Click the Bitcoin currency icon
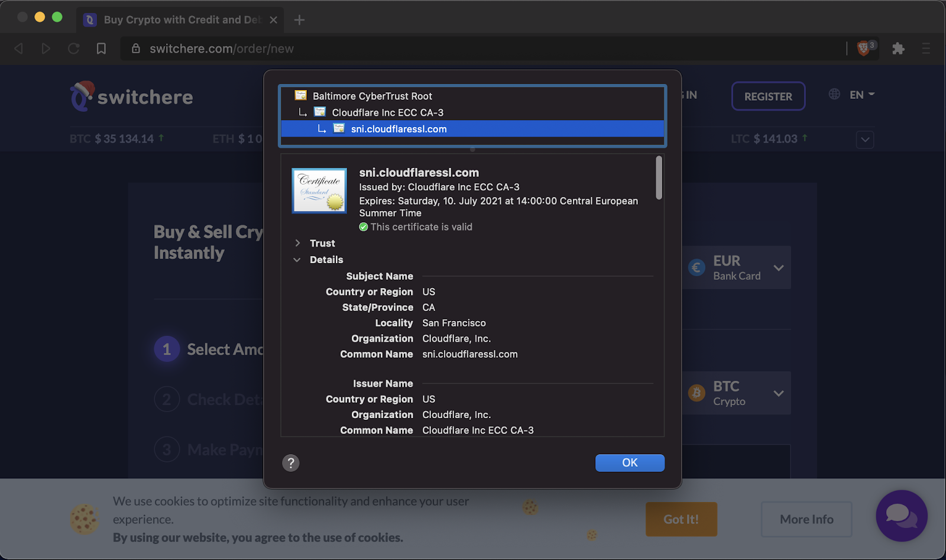 point(696,393)
